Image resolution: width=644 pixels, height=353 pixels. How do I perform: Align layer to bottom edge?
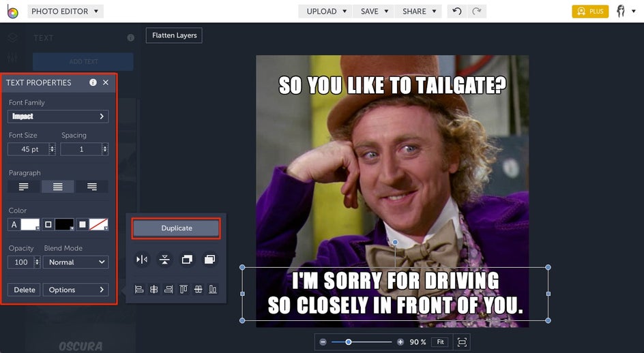213,290
